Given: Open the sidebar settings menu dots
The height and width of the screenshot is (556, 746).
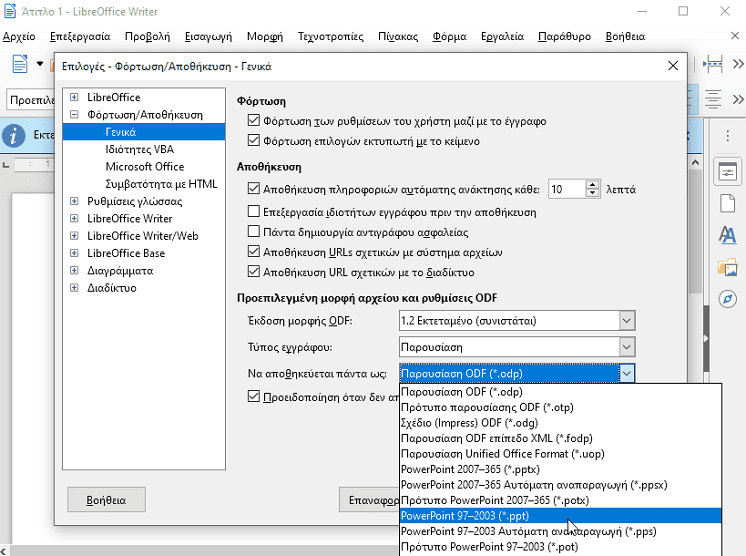Looking at the screenshot, I should click(727, 136).
